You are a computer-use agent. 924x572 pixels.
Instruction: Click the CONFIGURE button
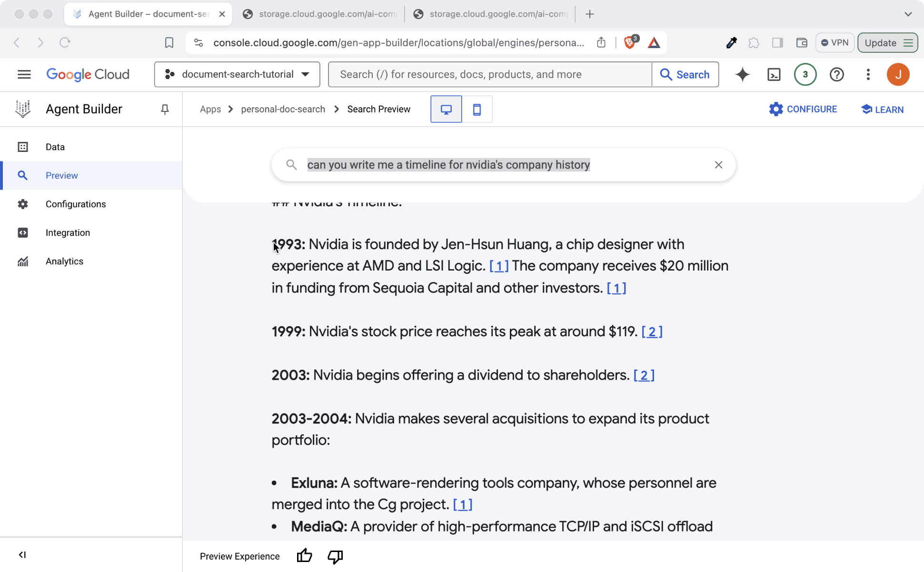tap(803, 109)
